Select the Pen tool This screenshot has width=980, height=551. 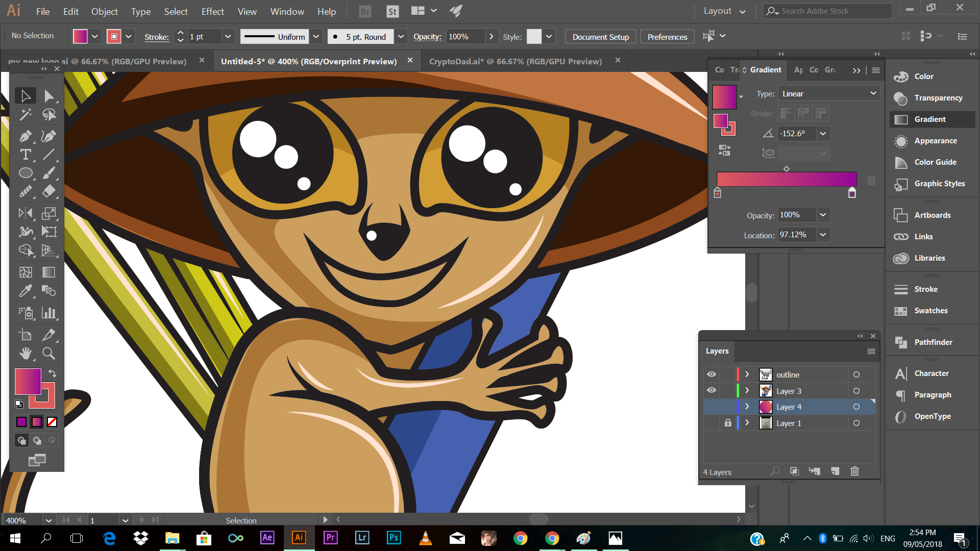pos(26,136)
